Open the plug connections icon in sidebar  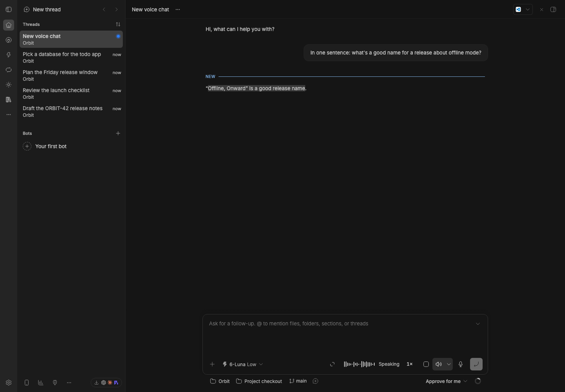tap(9, 40)
